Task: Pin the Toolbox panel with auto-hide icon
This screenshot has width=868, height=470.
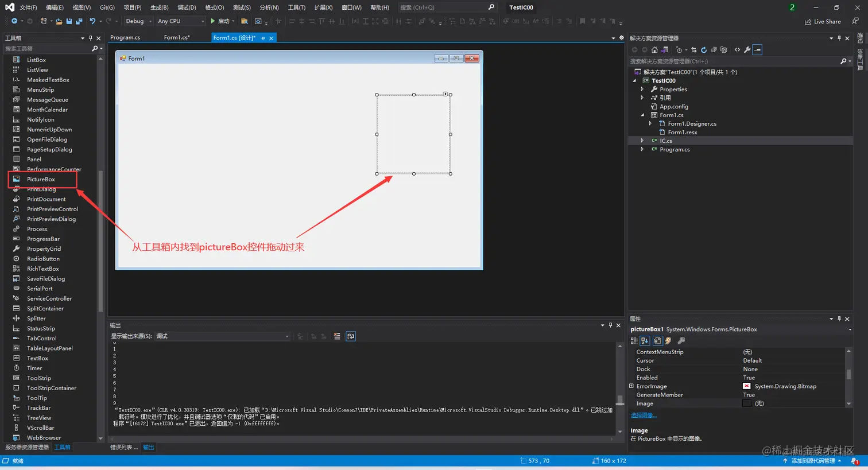Action: point(91,38)
